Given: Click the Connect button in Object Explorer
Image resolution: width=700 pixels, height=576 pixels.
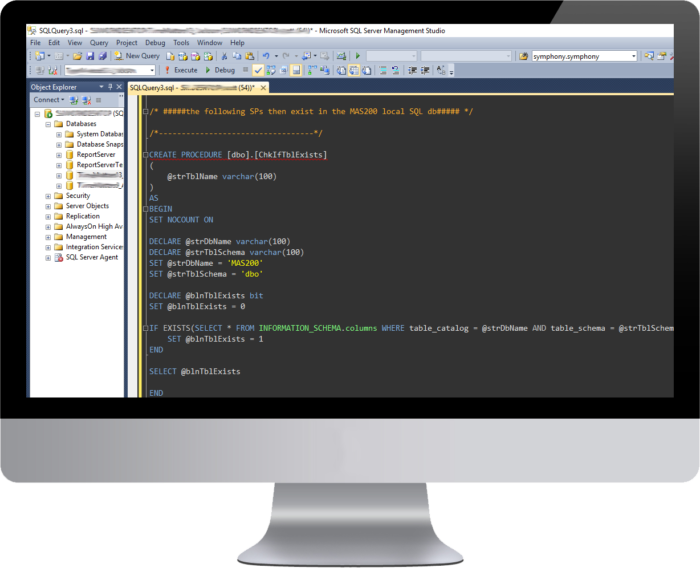Looking at the screenshot, I should 48,100.
